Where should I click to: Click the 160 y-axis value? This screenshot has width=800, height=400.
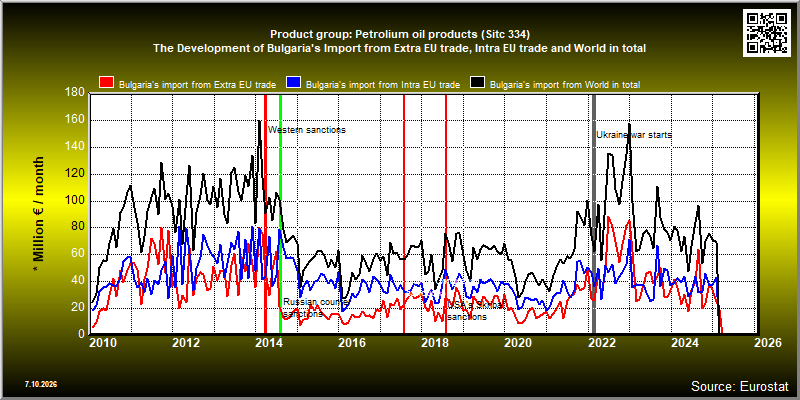pyautogui.click(x=76, y=120)
